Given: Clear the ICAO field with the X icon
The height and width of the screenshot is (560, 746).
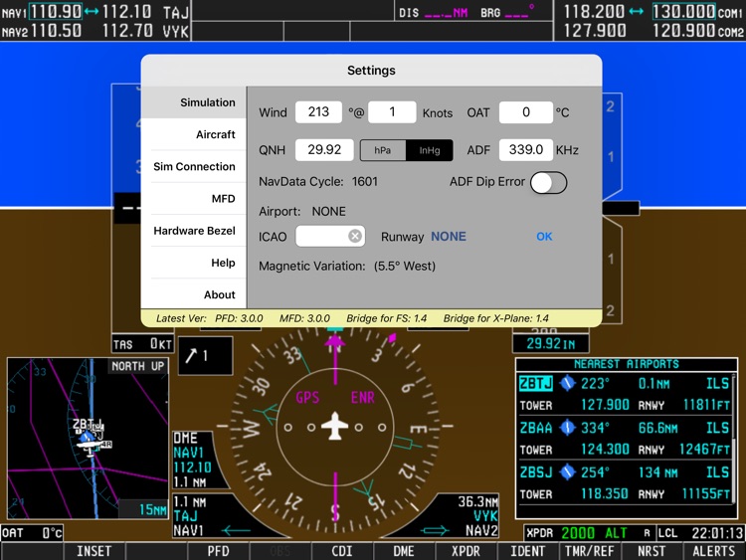Looking at the screenshot, I should pos(354,236).
